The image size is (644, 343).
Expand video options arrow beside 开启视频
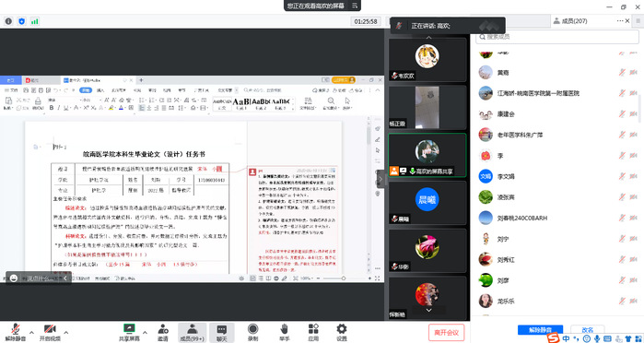click(x=65, y=332)
